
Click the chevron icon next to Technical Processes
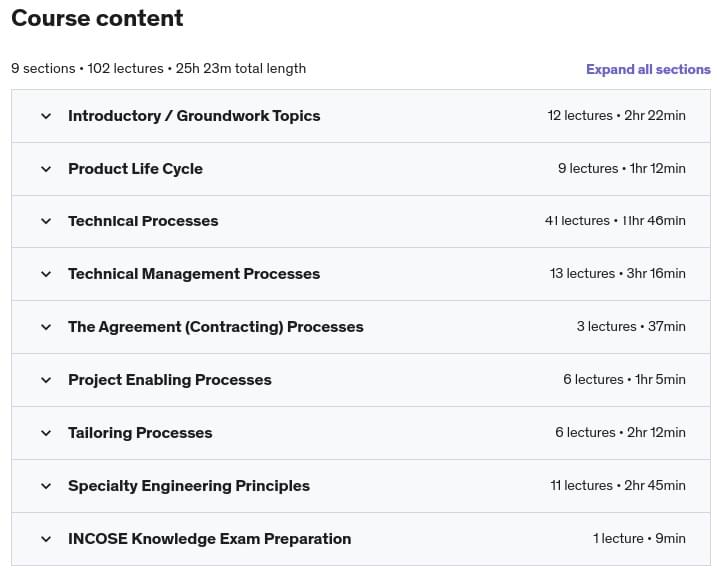pyautogui.click(x=45, y=221)
